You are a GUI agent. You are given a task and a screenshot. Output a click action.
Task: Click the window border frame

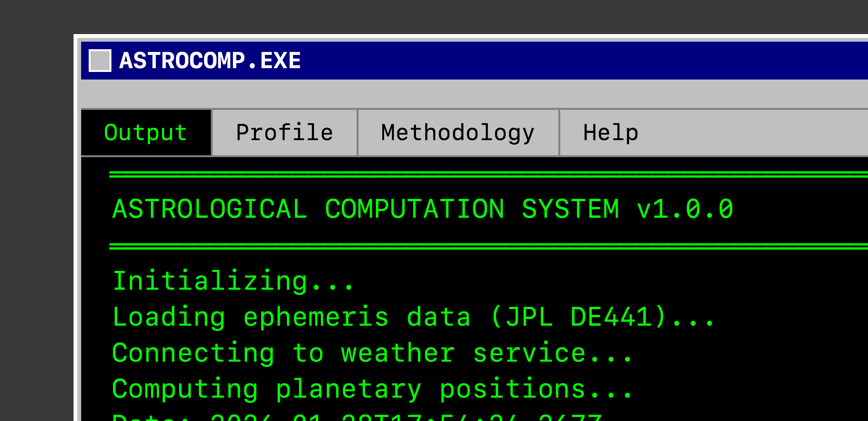pos(77,236)
